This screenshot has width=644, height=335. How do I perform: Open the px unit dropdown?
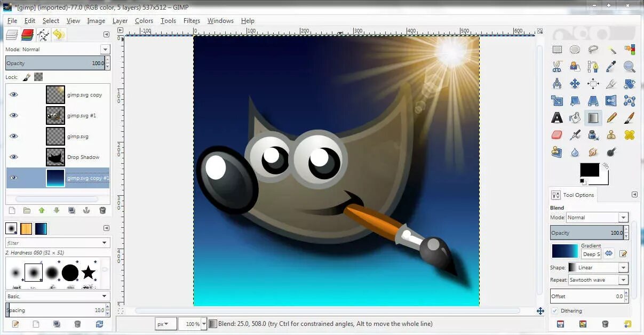(x=166, y=324)
